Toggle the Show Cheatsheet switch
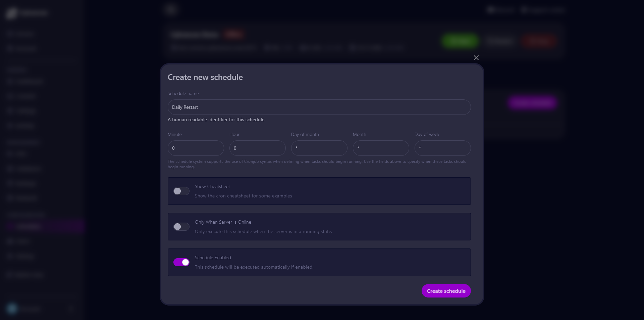644x320 pixels. [x=181, y=191]
